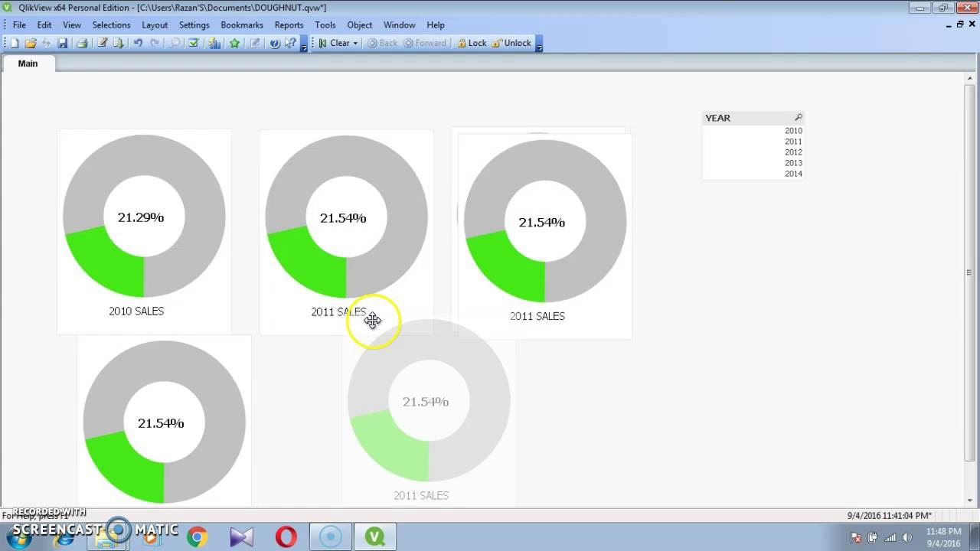Click the search icon in YEAR list box
Screen dimensions: 980x551
click(798, 118)
